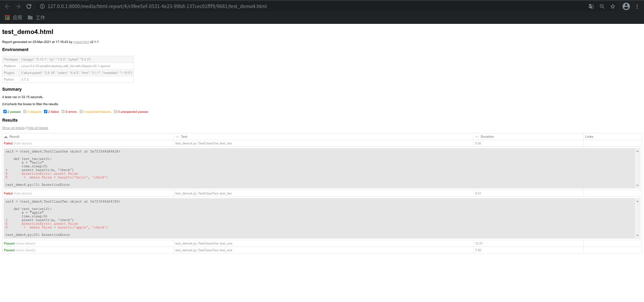This screenshot has width=644, height=302.
Task: Click test_demo4.py:13: AssertionError line
Action: pos(38,185)
